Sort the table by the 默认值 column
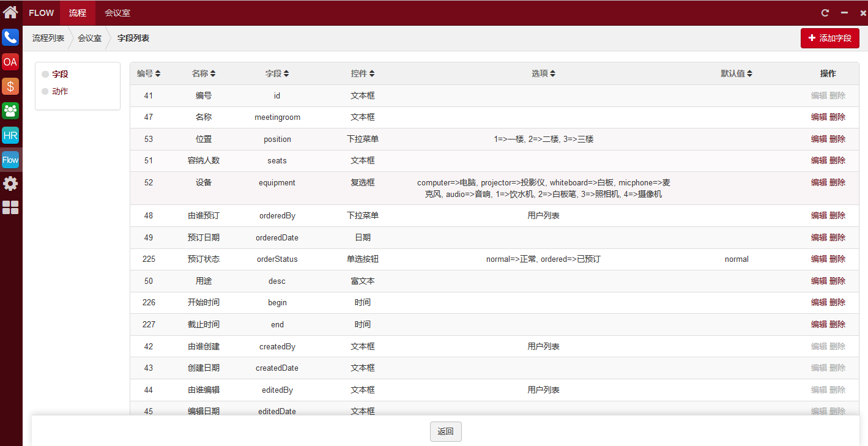Screen dimensions: 868x446 click(736, 73)
